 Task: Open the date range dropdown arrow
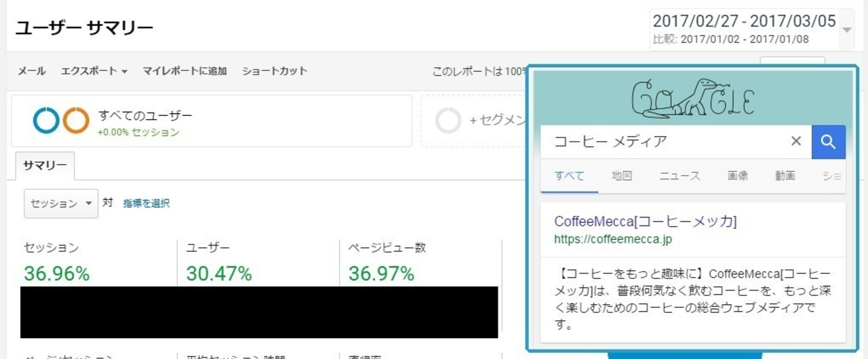(846, 30)
